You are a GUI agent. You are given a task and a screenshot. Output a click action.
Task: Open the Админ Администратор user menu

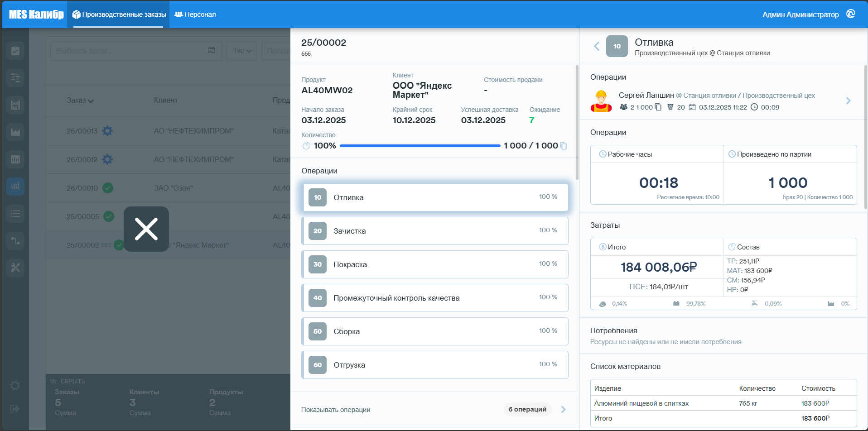coord(800,14)
